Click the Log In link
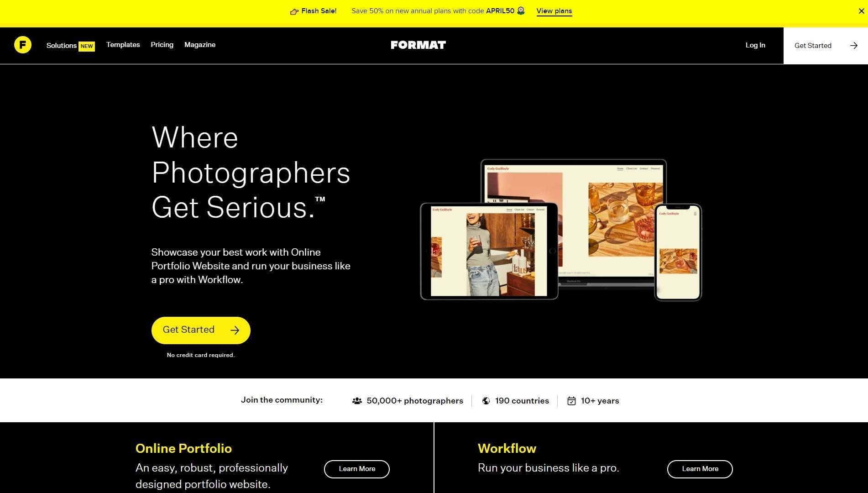Image resolution: width=868 pixels, height=493 pixels. point(755,45)
